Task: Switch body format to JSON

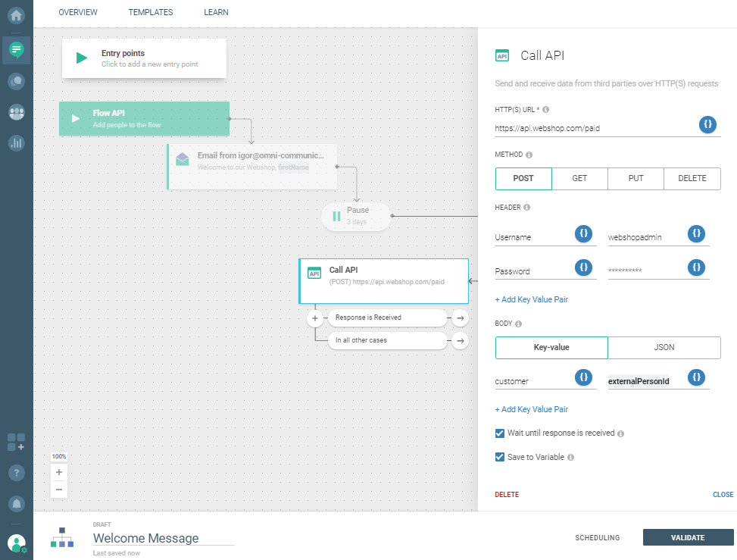Action: pyautogui.click(x=664, y=348)
